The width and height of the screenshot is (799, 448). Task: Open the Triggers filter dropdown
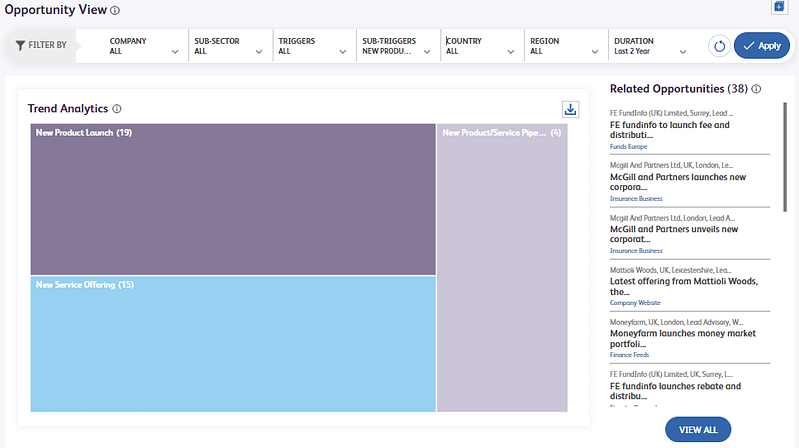pos(313,46)
